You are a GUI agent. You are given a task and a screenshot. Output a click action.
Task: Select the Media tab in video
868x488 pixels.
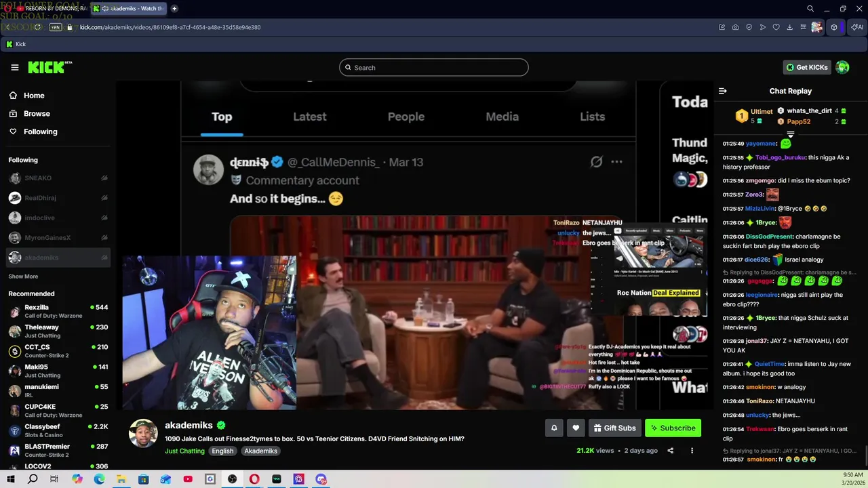[x=502, y=117]
